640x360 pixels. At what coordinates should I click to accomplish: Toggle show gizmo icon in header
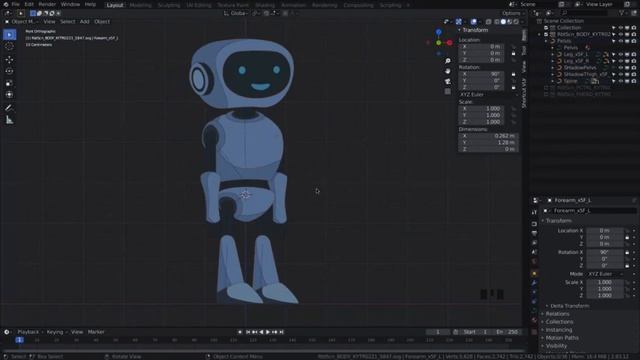[x=459, y=22]
